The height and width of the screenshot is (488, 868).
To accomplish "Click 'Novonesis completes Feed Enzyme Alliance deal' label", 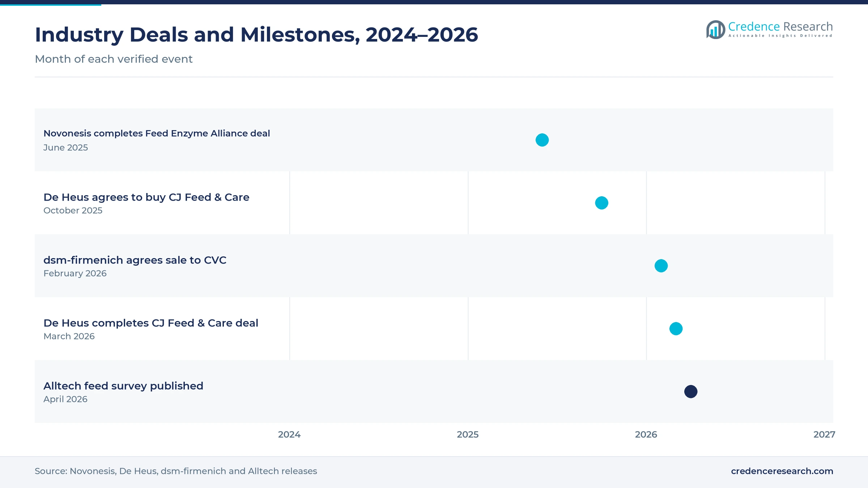I will (157, 133).
